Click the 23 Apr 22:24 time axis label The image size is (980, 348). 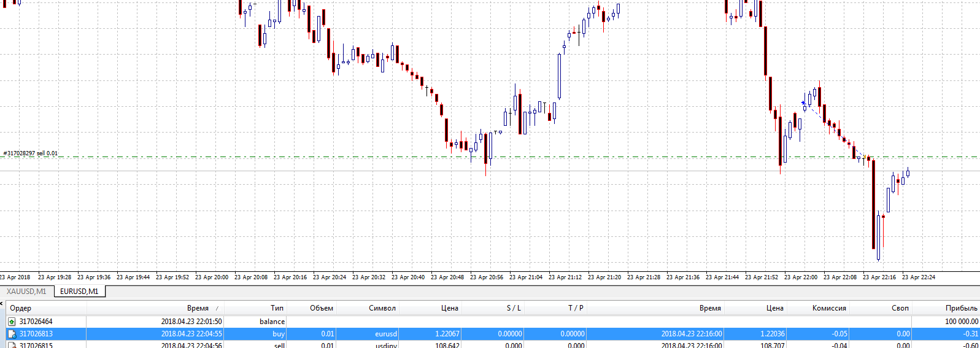(x=919, y=277)
